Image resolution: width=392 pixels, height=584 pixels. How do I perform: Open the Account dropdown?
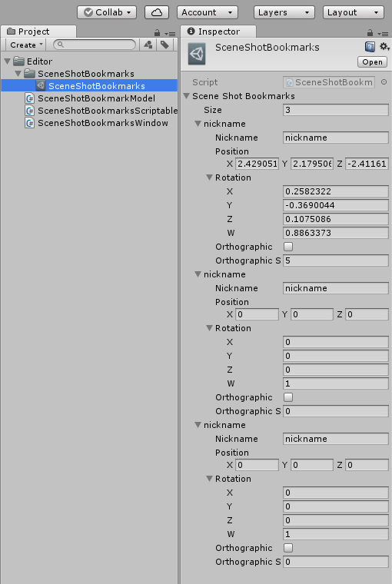click(x=208, y=12)
